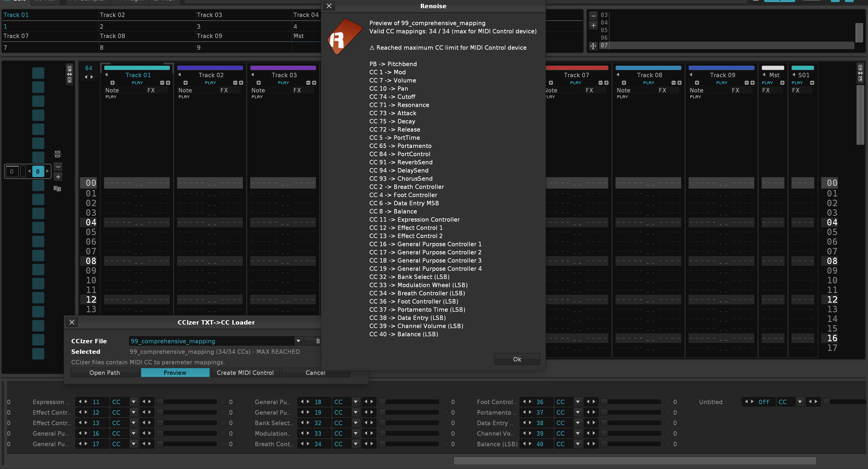Open the CC type dropdown for Expression
868x469 pixels.
[134, 401]
